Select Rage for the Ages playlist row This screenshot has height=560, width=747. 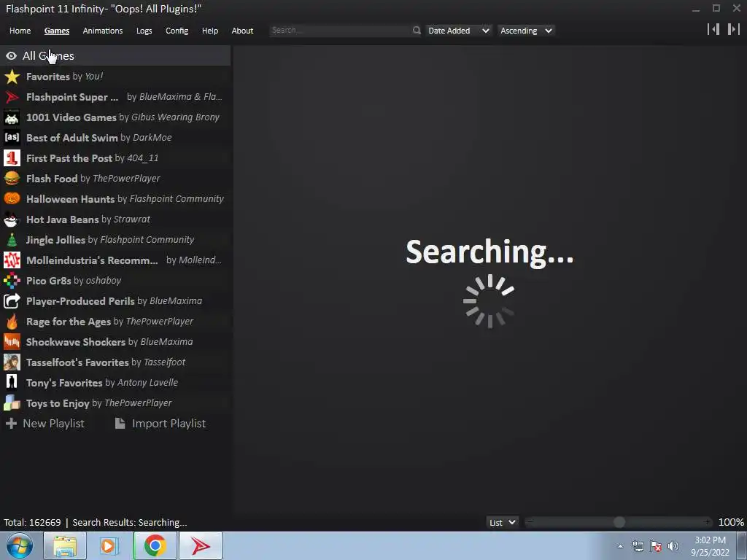pyautogui.click(x=115, y=322)
